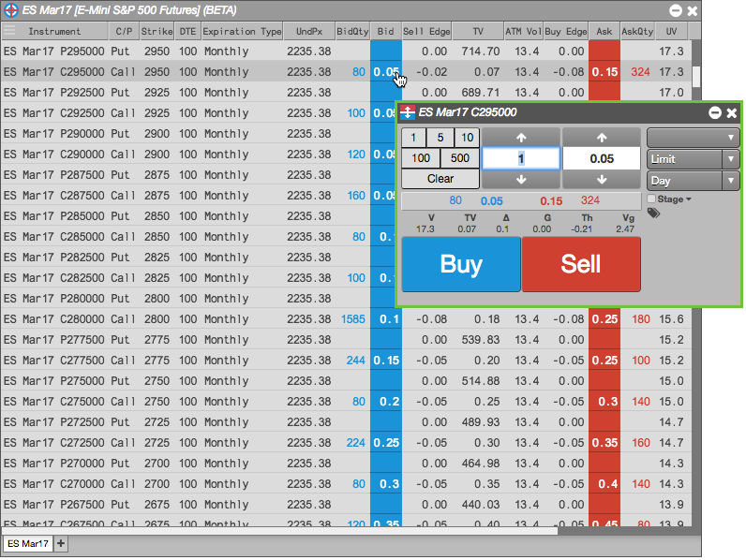Set quantity with the 100 button
The height and width of the screenshot is (560, 746).
(421, 158)
